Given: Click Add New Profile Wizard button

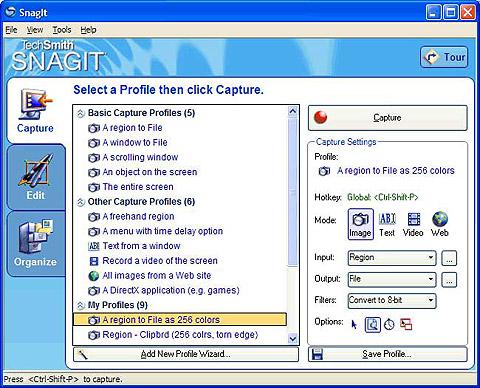Looking at the screenshot, I should pos(186,354).
